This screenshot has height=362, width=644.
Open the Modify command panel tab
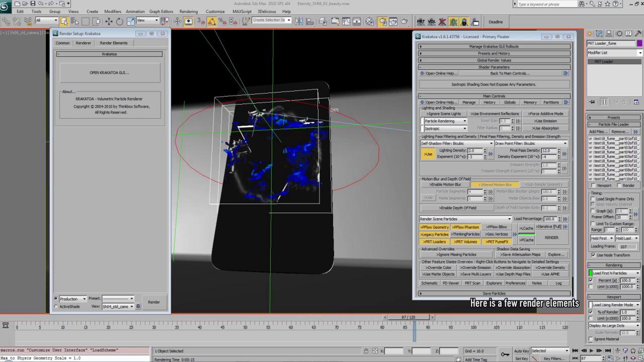[599, 34]
